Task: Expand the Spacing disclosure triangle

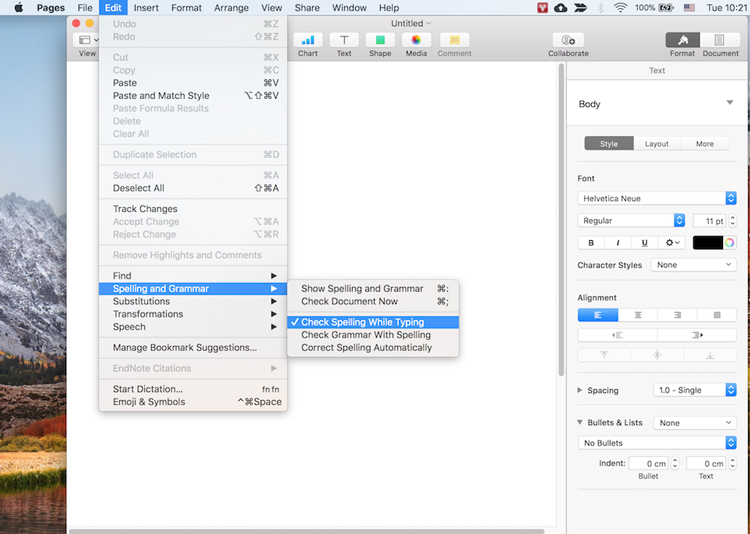Action: (x=580, y=390)
